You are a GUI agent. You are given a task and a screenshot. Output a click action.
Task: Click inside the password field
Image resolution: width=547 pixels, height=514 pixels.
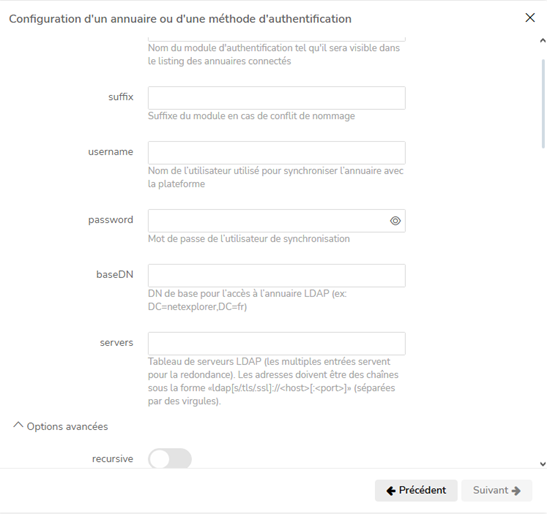tap(268, 221)
